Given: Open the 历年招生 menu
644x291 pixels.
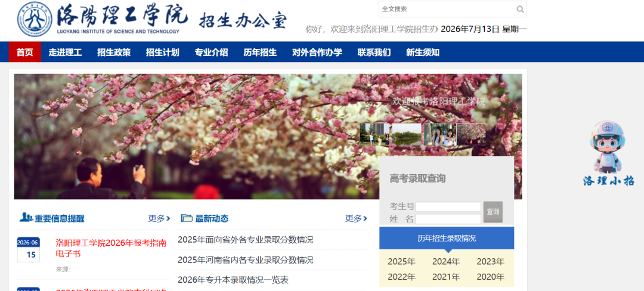Looking at the screenshot, I should tap(260, 52).
